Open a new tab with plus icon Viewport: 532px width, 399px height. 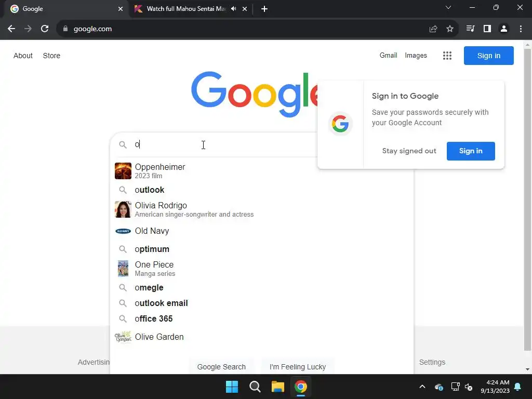[x=264, y=9]
